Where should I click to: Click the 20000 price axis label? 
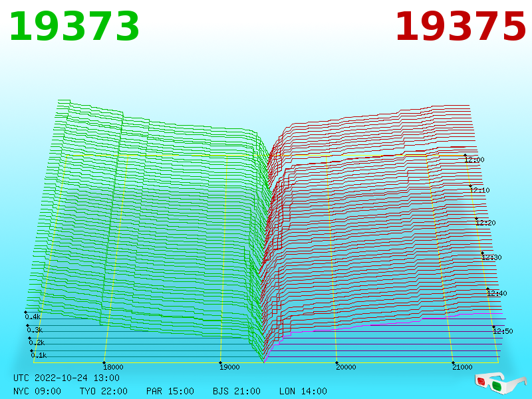click(x=346, y=367)
